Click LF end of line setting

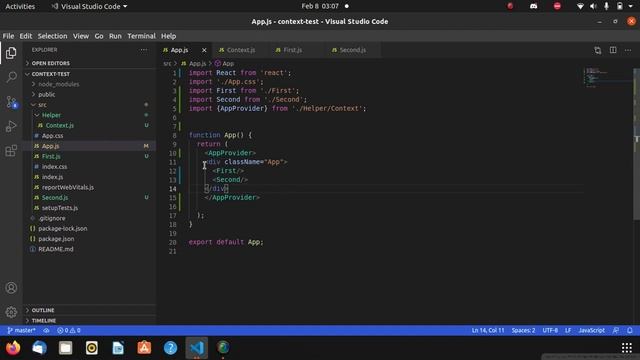tap(568, 330)
